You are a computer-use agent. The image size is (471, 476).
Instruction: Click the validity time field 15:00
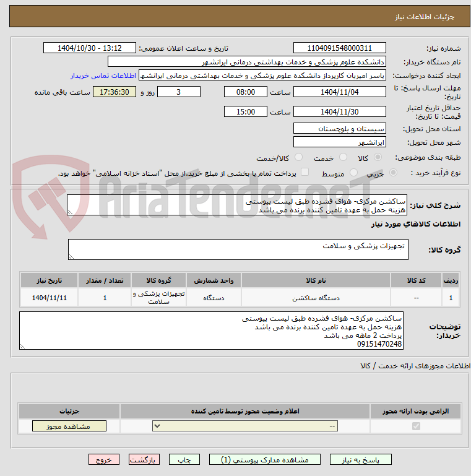pyautogui.click(x=246, y=111)
